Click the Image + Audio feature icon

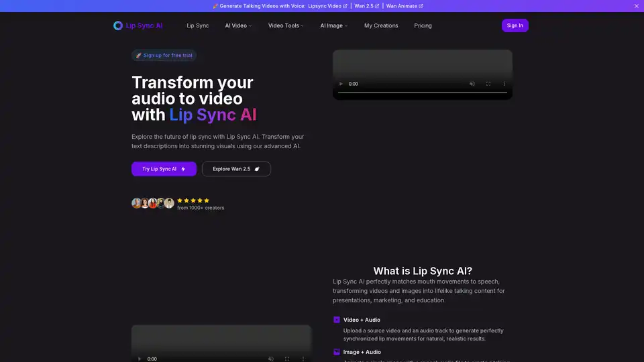(x=337, y=352)
